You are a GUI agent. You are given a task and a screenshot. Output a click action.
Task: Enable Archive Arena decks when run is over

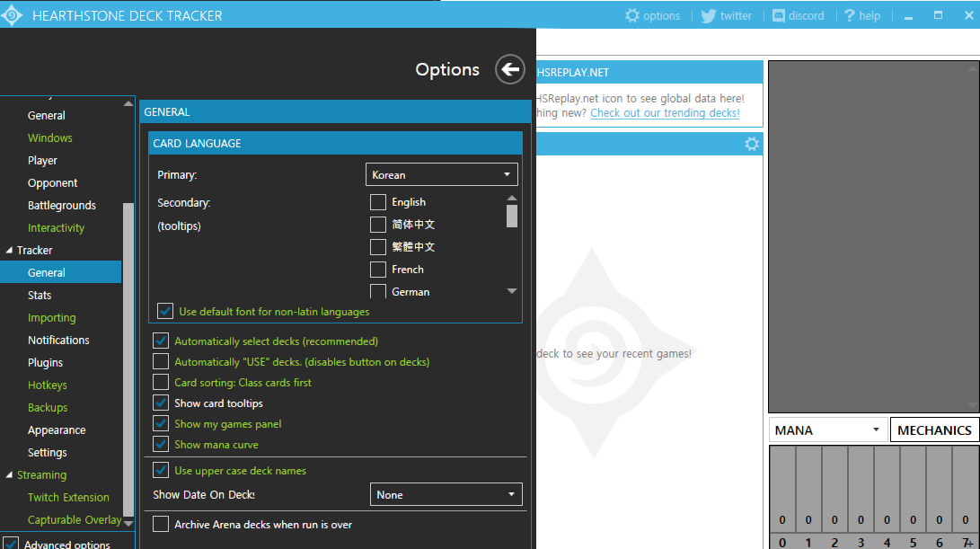[x=161, y=524]
